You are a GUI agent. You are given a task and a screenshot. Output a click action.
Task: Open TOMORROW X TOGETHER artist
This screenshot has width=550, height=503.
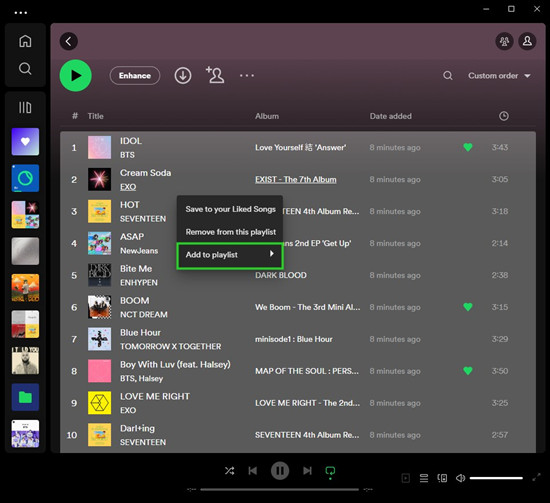(x=170, y=347)
